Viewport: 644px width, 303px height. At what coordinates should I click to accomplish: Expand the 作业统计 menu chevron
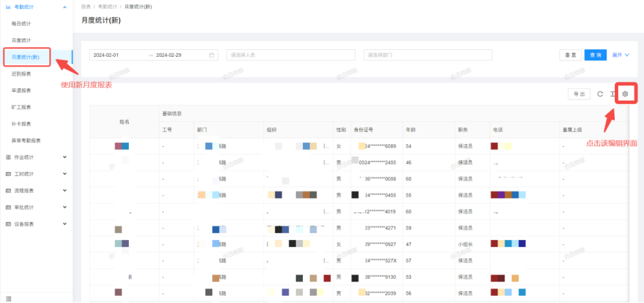coord(64,157)
